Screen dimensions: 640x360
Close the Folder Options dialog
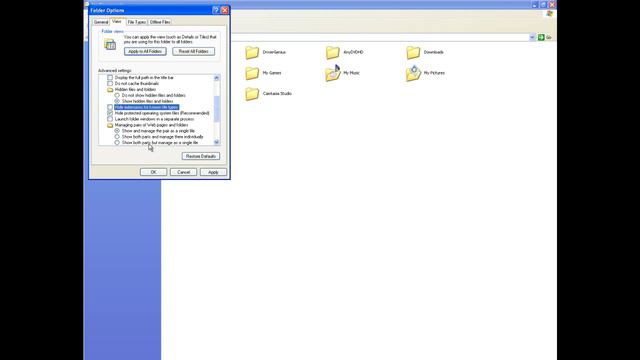point(224,10)
